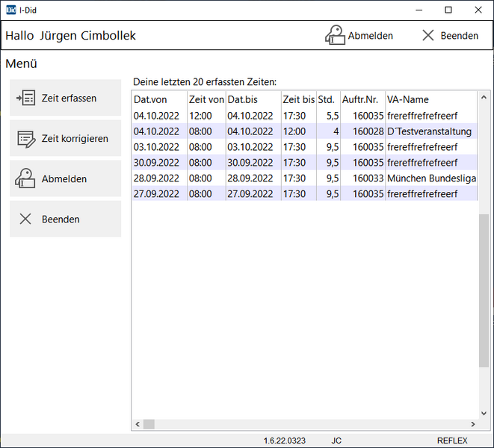Click the I-Did app icon in the title bar
The height and width of the screenshot is (448, 494).
click(11, 10)
